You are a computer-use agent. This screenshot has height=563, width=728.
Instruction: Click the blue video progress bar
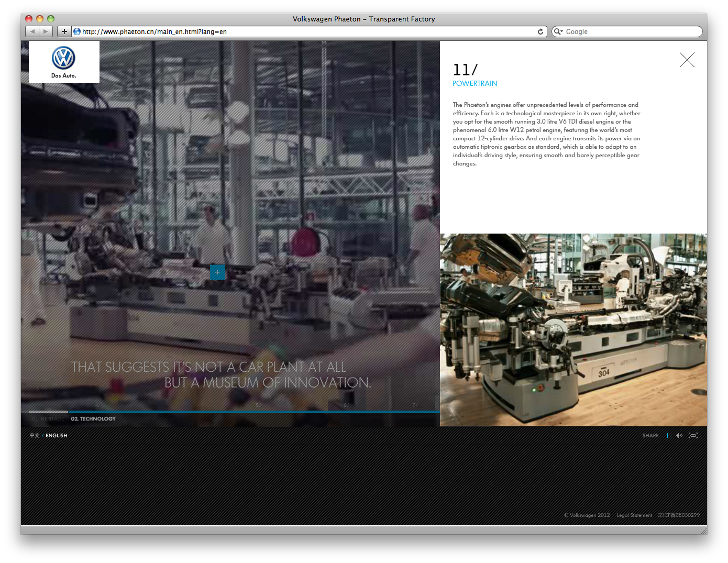point(251,412)
